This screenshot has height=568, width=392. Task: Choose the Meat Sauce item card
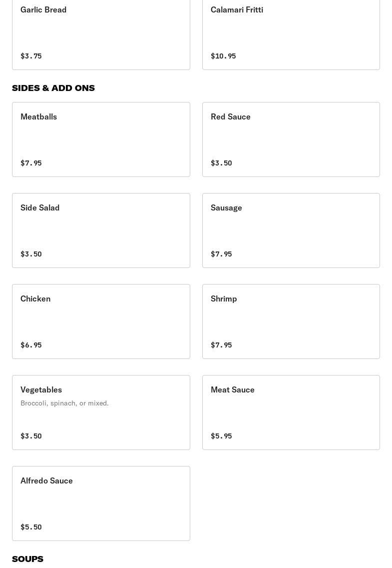291,412
